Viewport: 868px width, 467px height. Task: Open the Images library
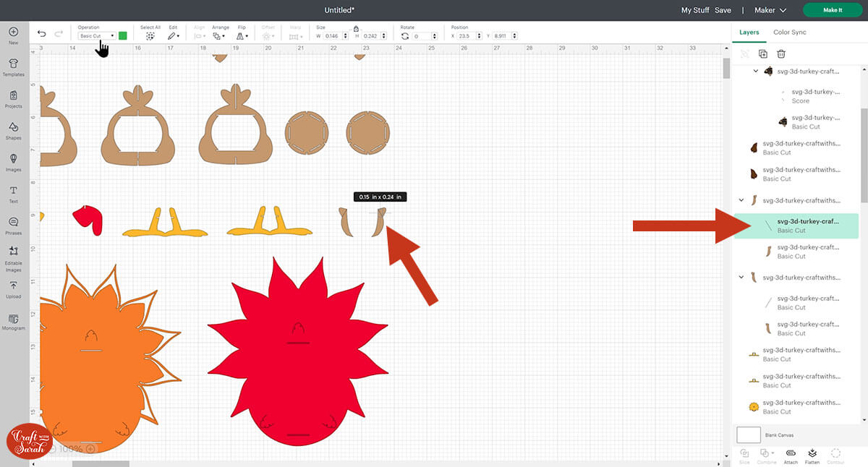[x=13, y=162]
